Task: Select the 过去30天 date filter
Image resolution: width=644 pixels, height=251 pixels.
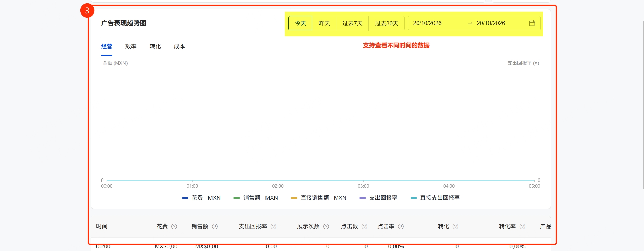Action: tap(387, 23)
